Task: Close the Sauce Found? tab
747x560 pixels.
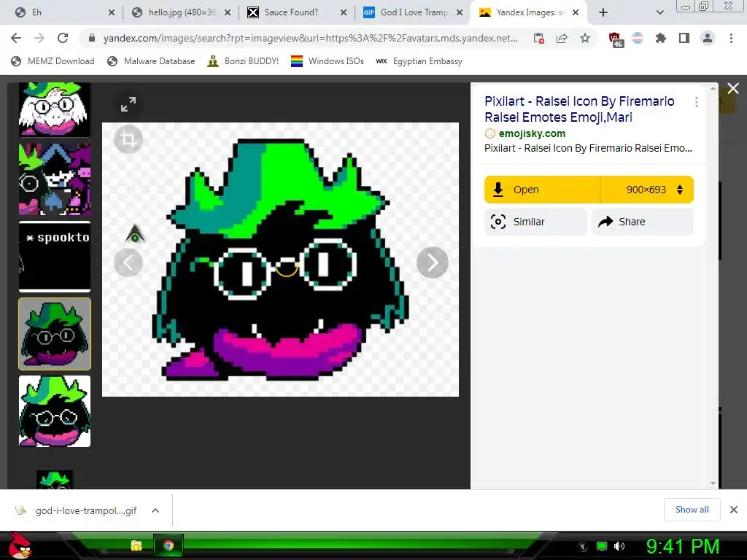Action: pyautogui.click(x=344, y=12)
